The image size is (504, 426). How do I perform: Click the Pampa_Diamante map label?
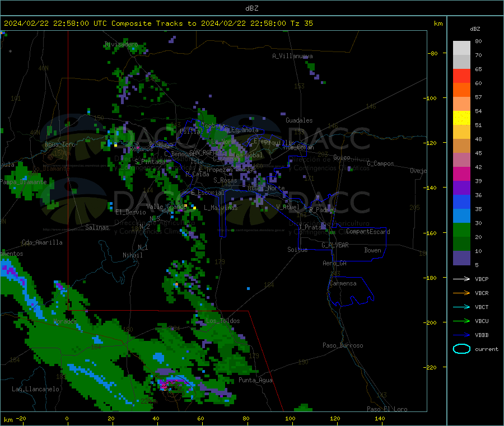[x=23, y=182]
